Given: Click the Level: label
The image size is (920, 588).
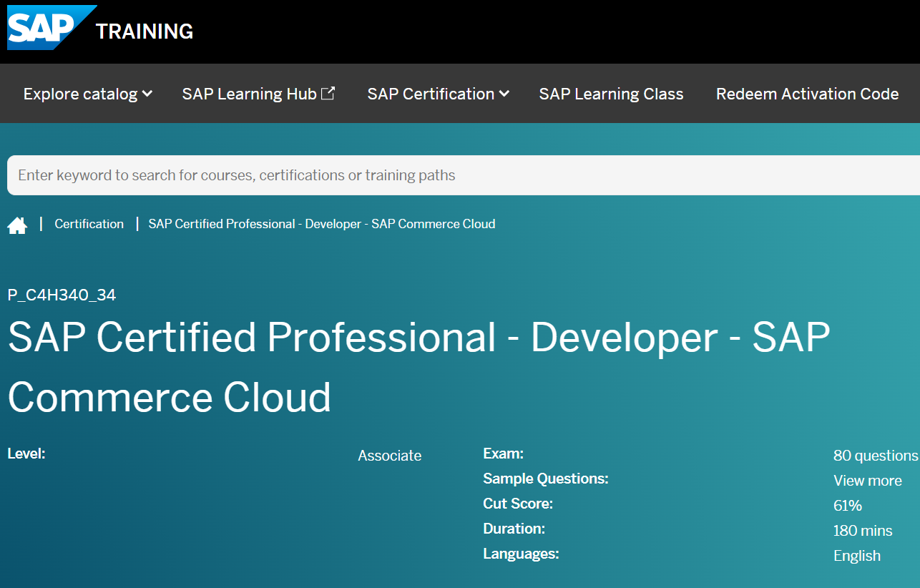Looking at the screenshot, I should (26, 454).
